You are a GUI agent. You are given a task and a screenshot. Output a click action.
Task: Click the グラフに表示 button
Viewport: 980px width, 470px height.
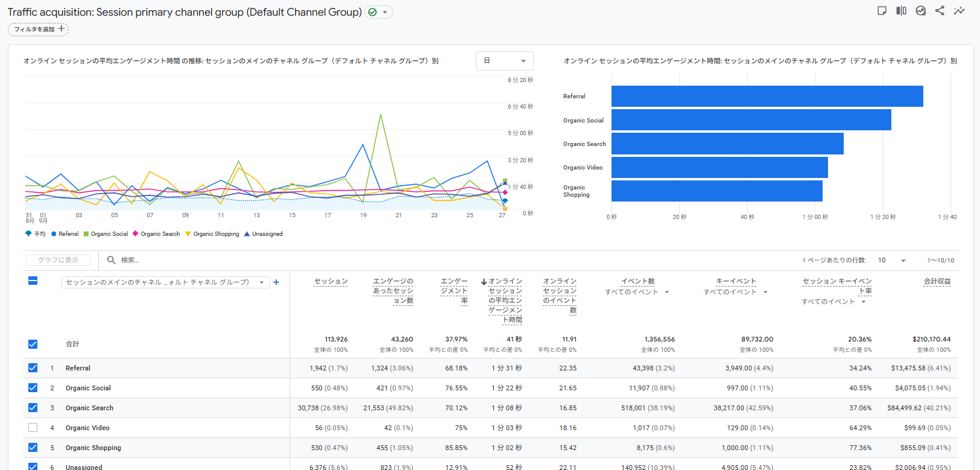(x=58, y=260)
